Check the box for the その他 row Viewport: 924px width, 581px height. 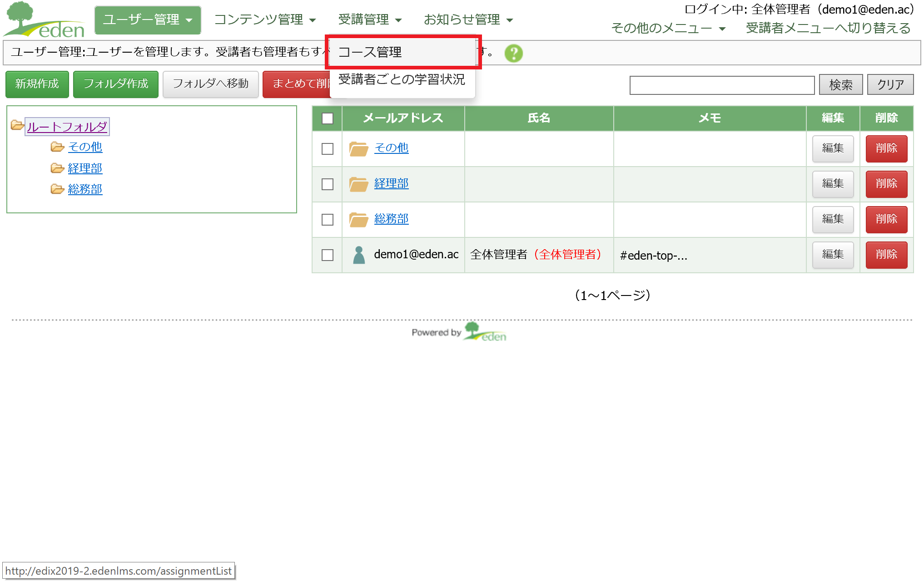327,148
